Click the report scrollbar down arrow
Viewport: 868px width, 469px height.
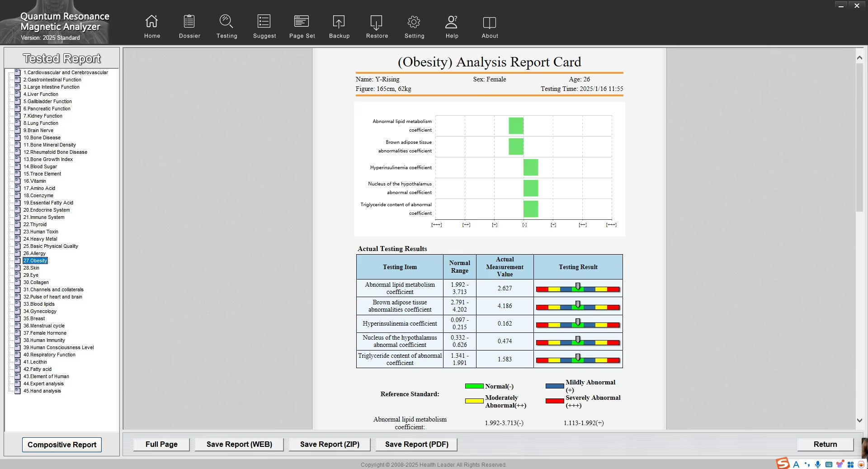tap(859, 420)
